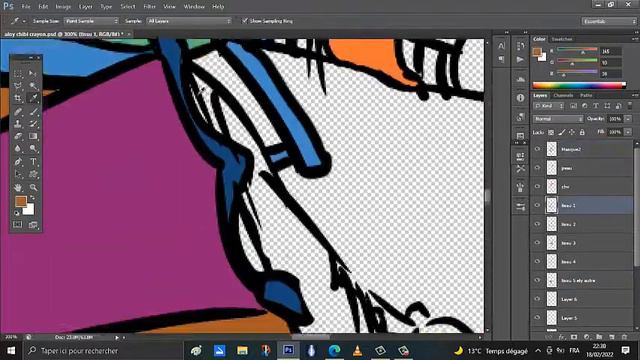Hide the chv layer
Image resolution: width=640 pixels, height=360 pixels.
[x=537, y=187]
